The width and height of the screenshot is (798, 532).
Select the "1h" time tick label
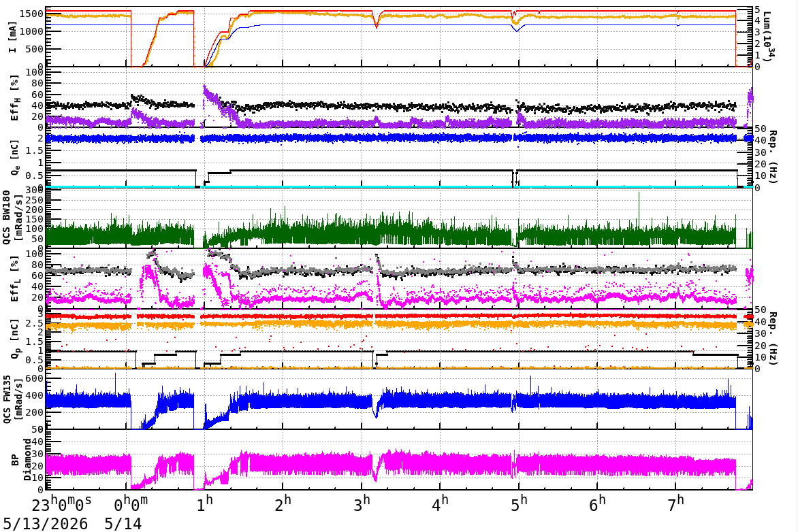205,504
